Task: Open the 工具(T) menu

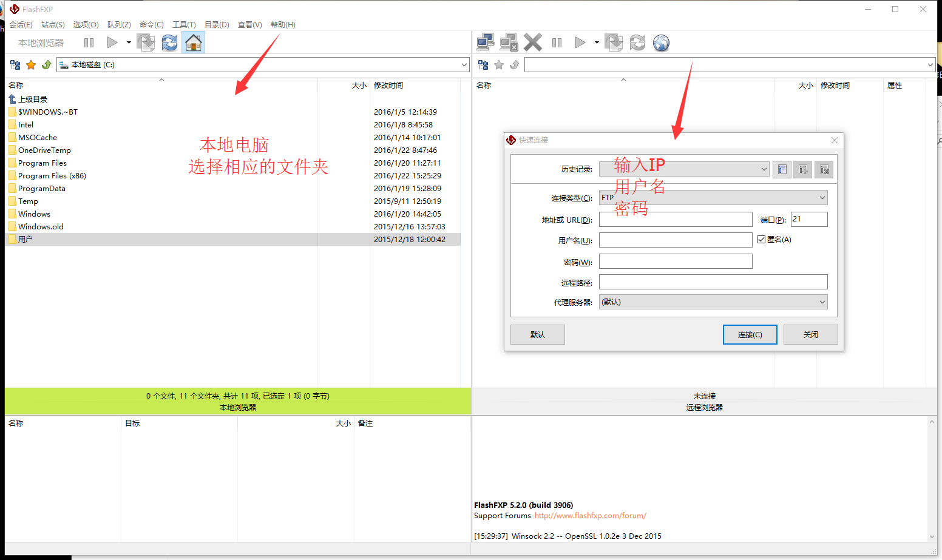Action: pyautogui.click(x=184, y=25)
